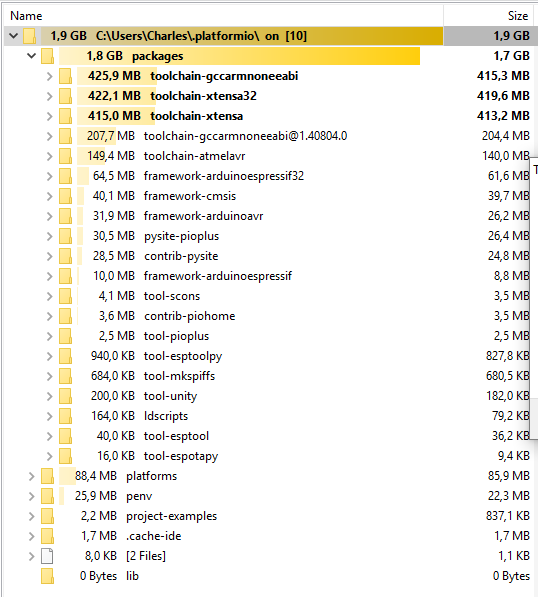Screen dimensions: 538x597
Task: Click the 837,1 KB size value
Action: tap(508, 516)
